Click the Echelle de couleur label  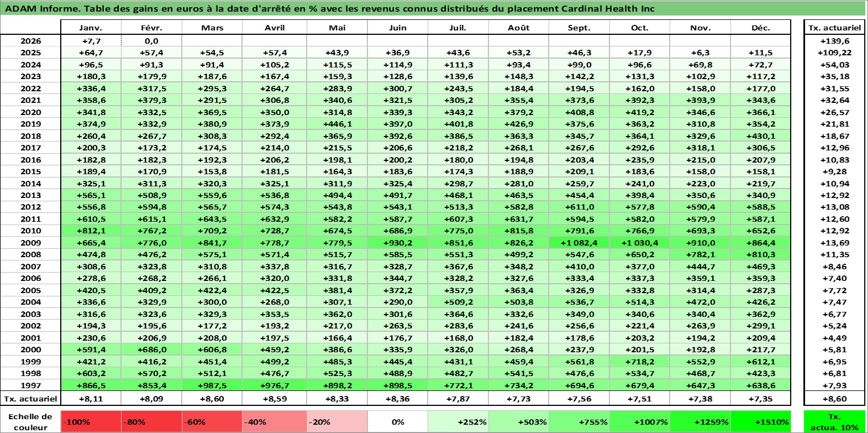coord(30,421)
